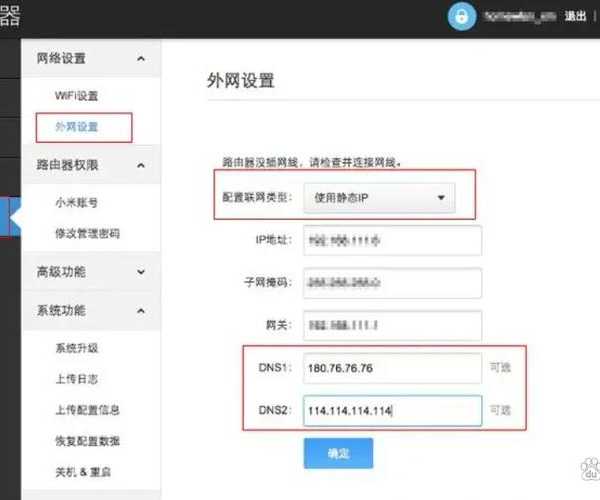Select 外网设置 in the sidebar
Screen dimensions: 600x500
[x=79, y=128]
